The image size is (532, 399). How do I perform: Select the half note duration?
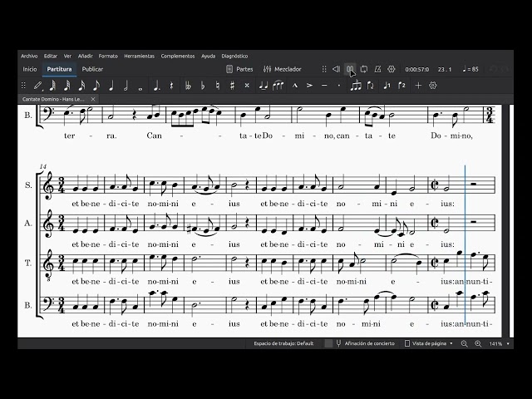126,86
